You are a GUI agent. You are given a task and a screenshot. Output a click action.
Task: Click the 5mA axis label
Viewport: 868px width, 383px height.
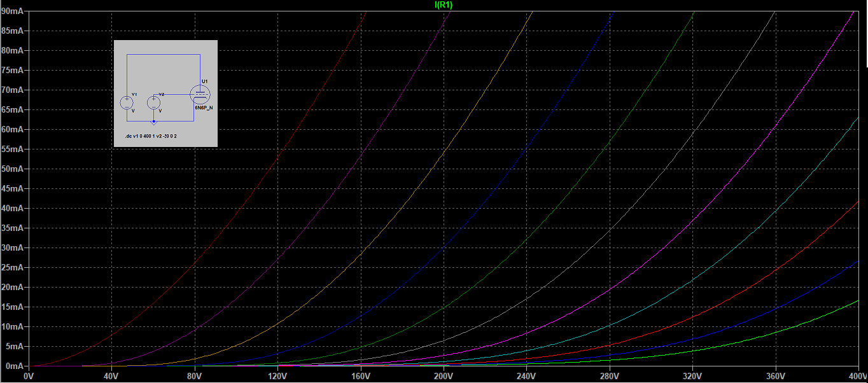click(x=15, y=346)
